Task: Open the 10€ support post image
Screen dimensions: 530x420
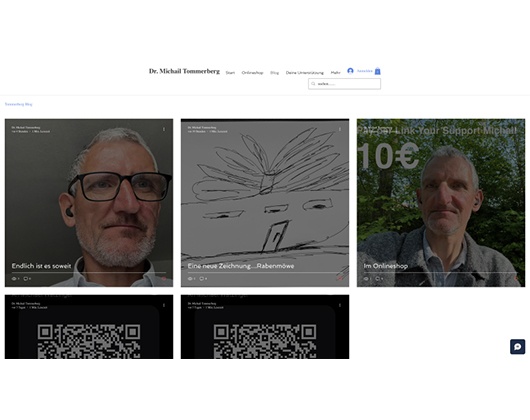Action: tap(441, 203)
